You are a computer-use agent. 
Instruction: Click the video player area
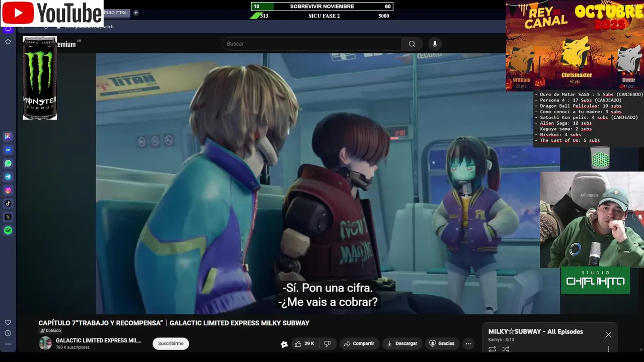point(328,184)
